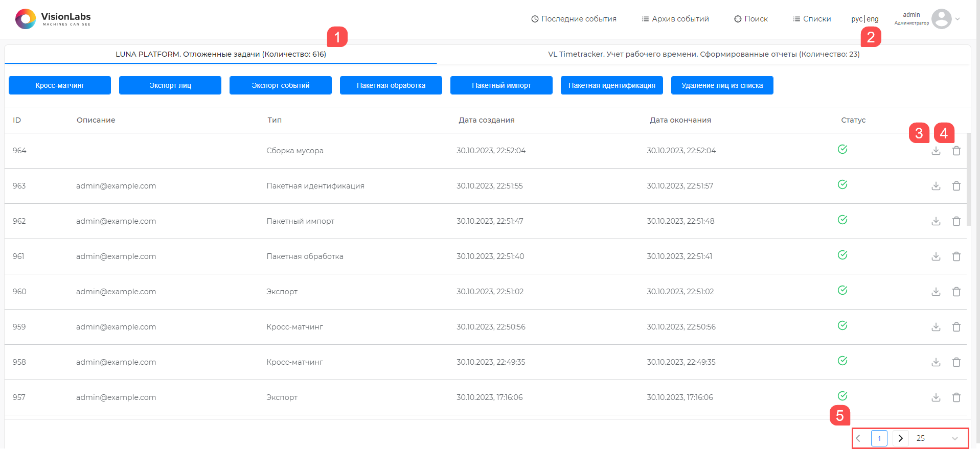
Task: Click the completed status icon of task 959
Action: tap(842, 325)
